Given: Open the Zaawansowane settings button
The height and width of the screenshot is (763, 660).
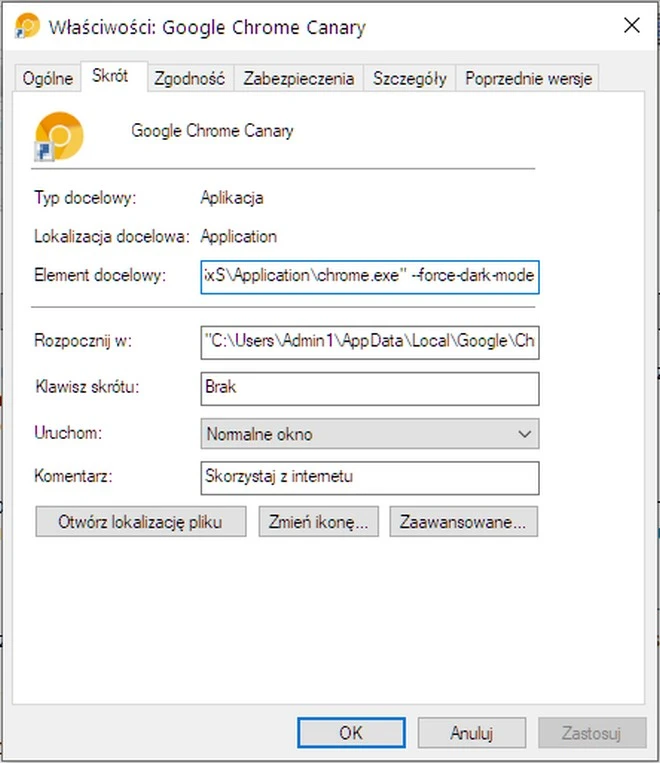Looking at the screenshot, I should (x=463, y=522).
